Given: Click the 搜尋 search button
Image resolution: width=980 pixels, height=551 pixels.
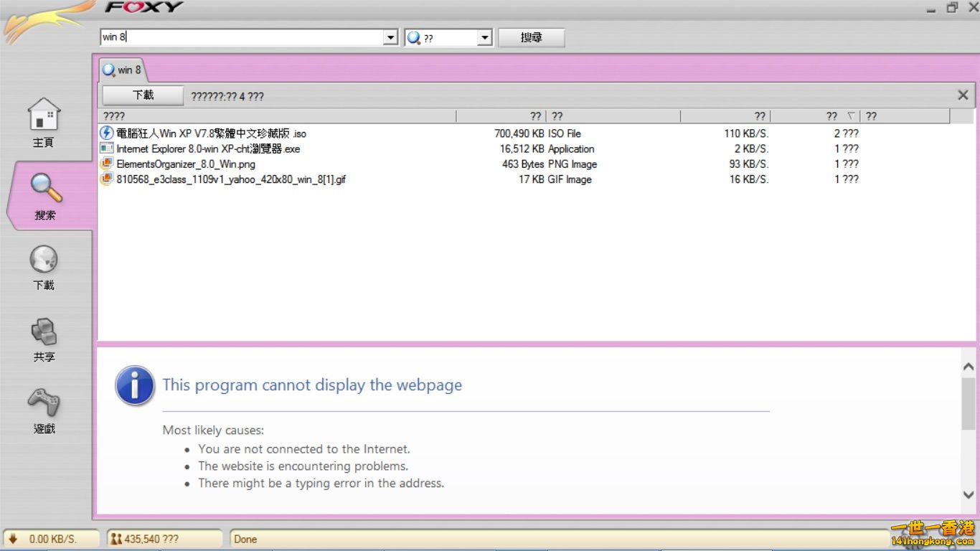Looking at the screenshot, I should [x=531, y=37].
